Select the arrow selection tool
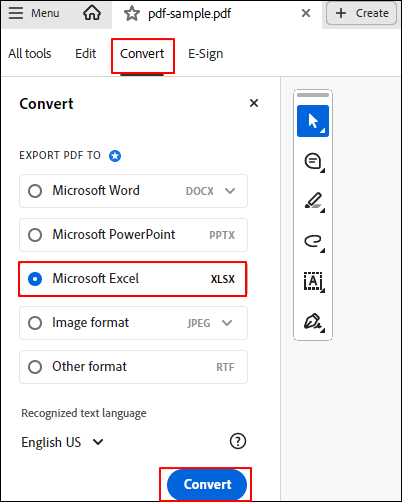 click(313, 121)
